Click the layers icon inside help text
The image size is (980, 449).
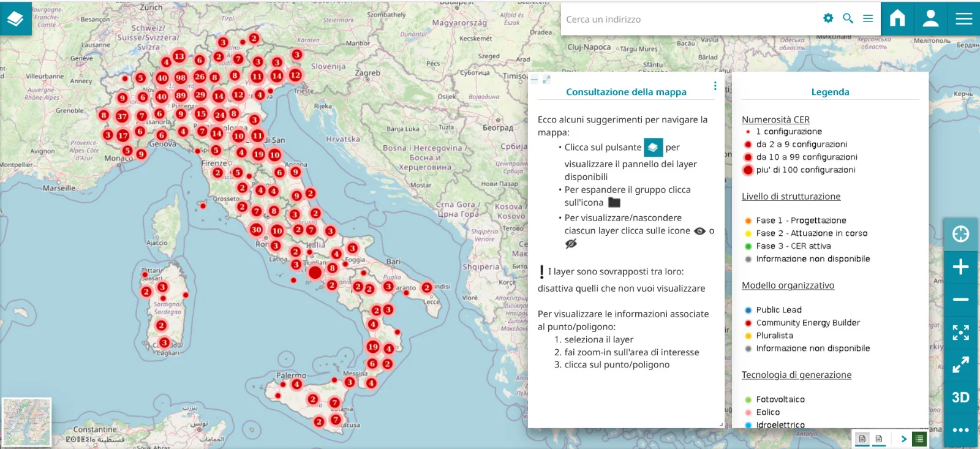pos(653,147)
